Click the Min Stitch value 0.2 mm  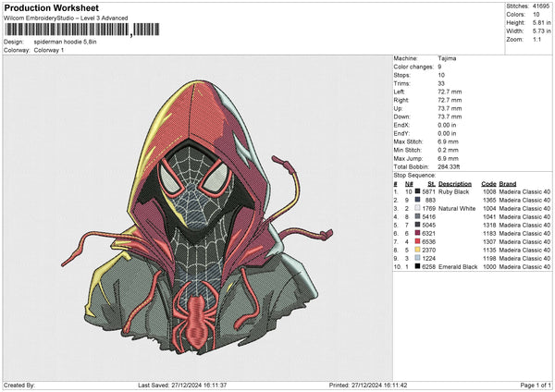(448, 150)
